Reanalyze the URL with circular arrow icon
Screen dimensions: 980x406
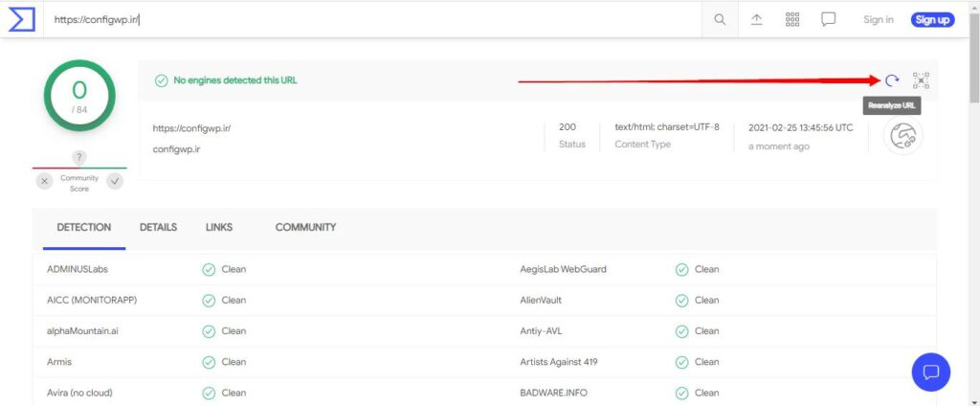(x=892, y=80)
